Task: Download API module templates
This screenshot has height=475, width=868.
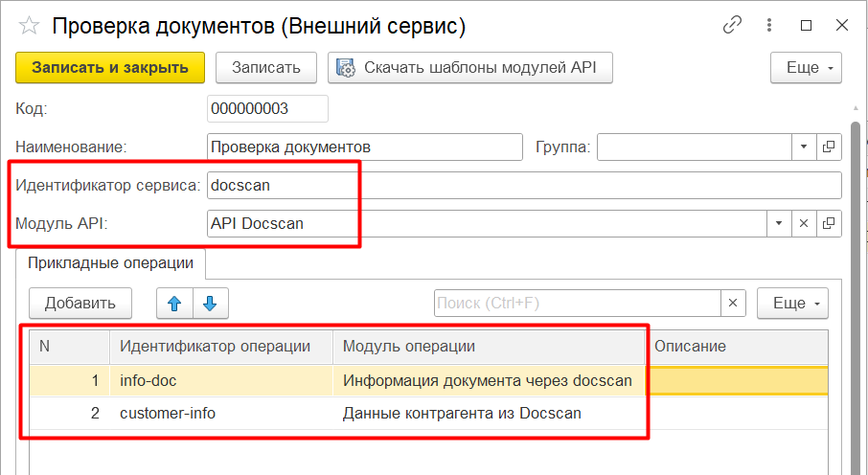Action: (469, 67)
